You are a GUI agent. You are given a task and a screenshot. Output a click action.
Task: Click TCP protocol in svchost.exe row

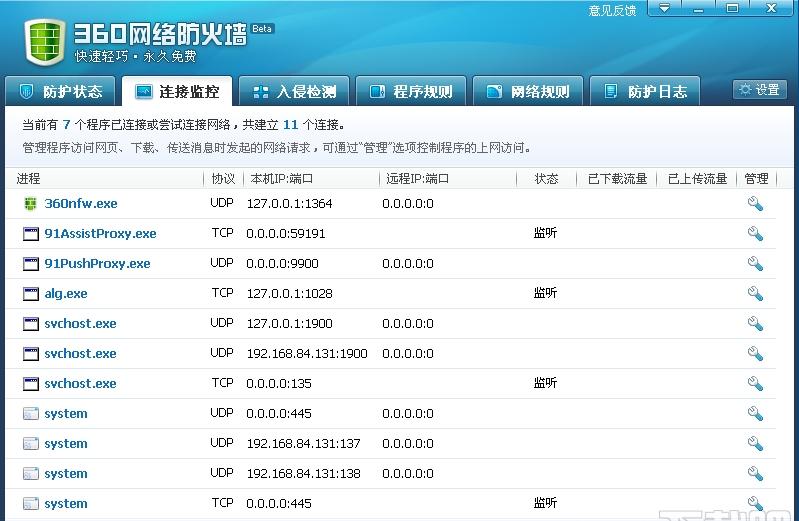pyautogui.click(x=223, y=383)
